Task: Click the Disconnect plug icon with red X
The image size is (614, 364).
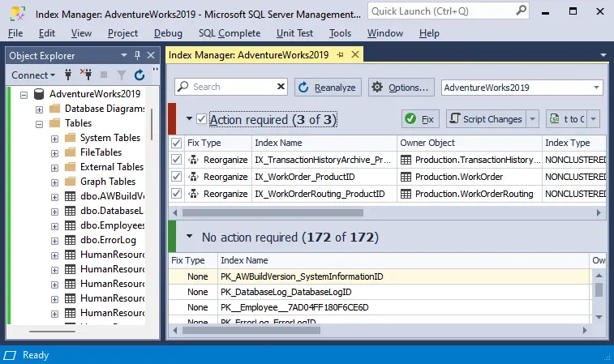Action: (86, 75)
